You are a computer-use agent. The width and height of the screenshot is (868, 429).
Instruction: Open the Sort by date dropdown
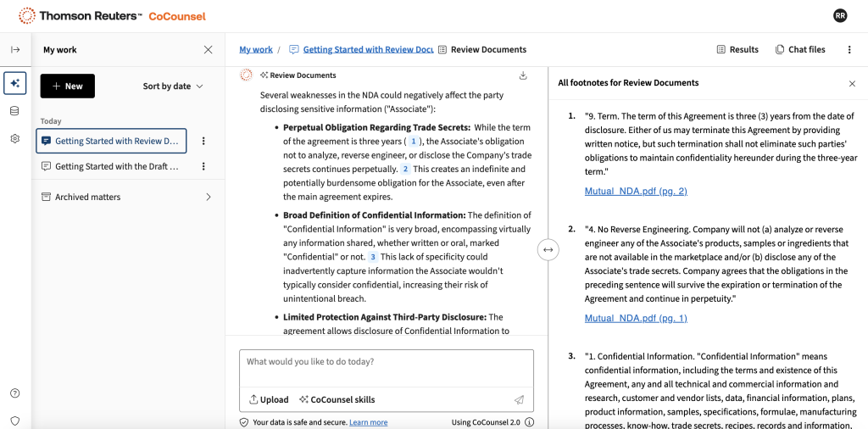click(173, 86)
